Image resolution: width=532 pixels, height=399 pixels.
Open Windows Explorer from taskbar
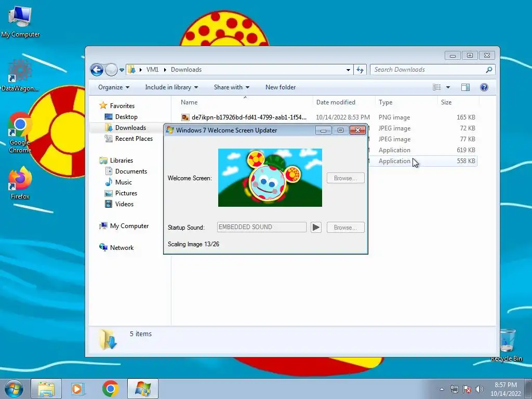pos(46,389)
